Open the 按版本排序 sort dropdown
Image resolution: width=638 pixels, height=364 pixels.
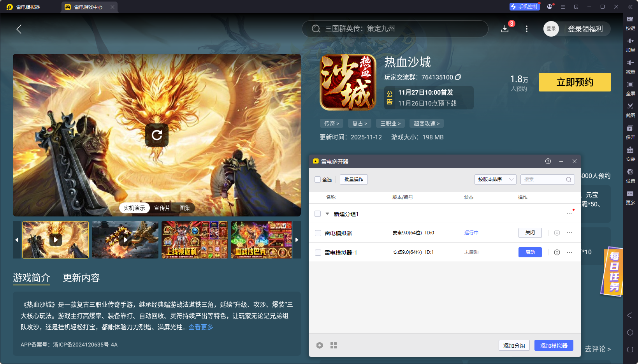(495, 179)
